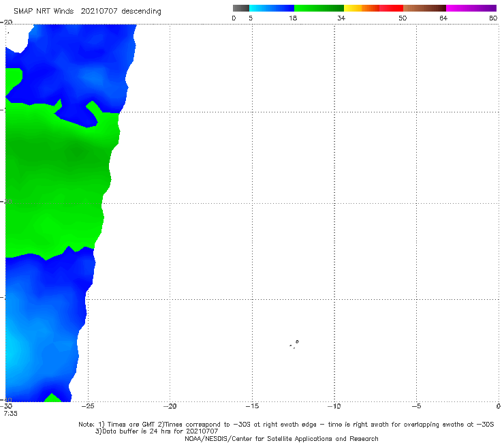Click the blue segment of the color bar
504x443 pixels.
pyautogui.click(x=272, y=8)
